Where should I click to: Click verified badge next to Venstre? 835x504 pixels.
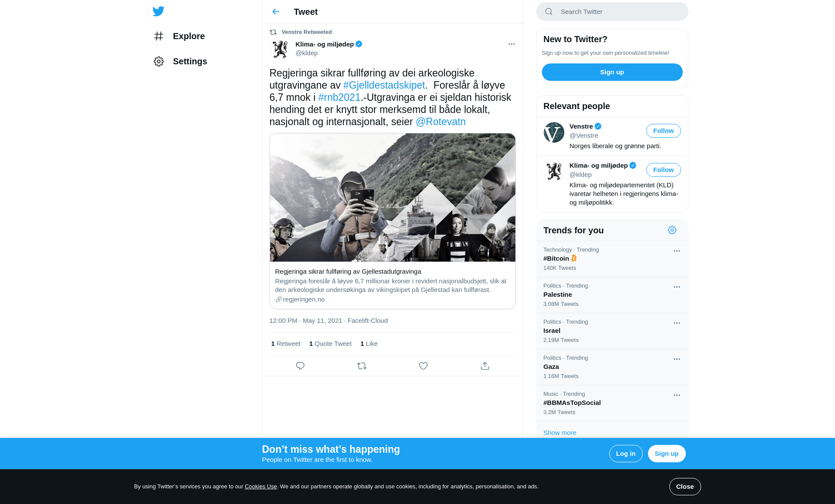point(598,126)
